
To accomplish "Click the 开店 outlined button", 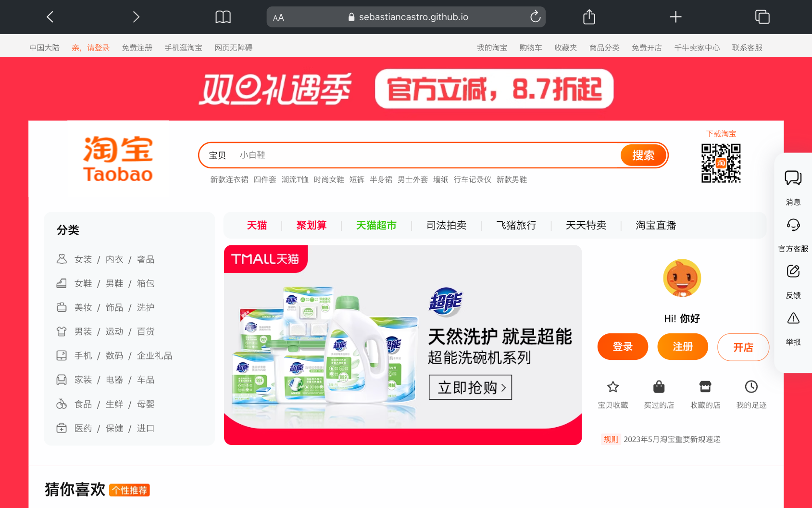I will click(743, 347).
